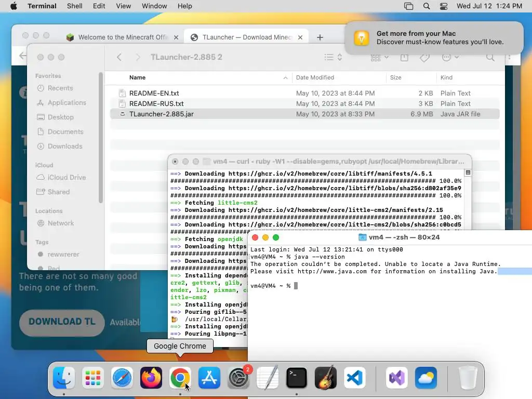The image size is (532, 399).
Task: Open Spotlight search in menu bar
Action: tap(427, 6)
